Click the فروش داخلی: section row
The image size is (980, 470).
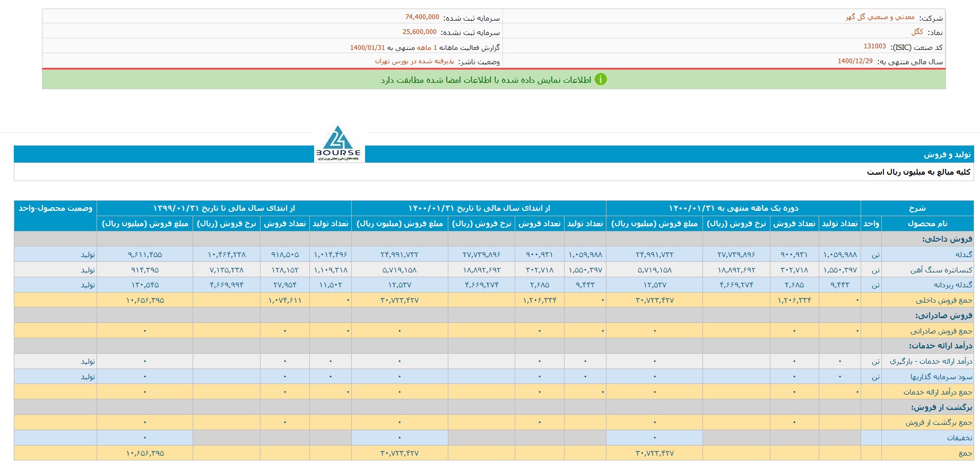[493, 239]
